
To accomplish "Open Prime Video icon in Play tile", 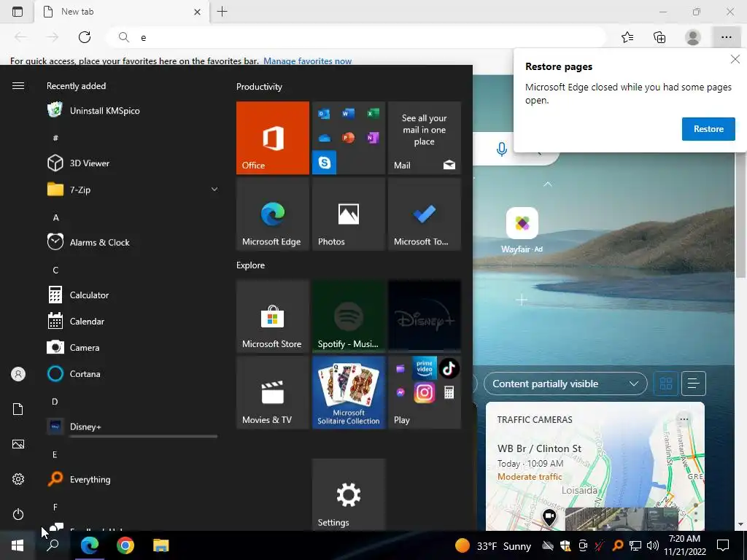I will (x=424, y=368).
